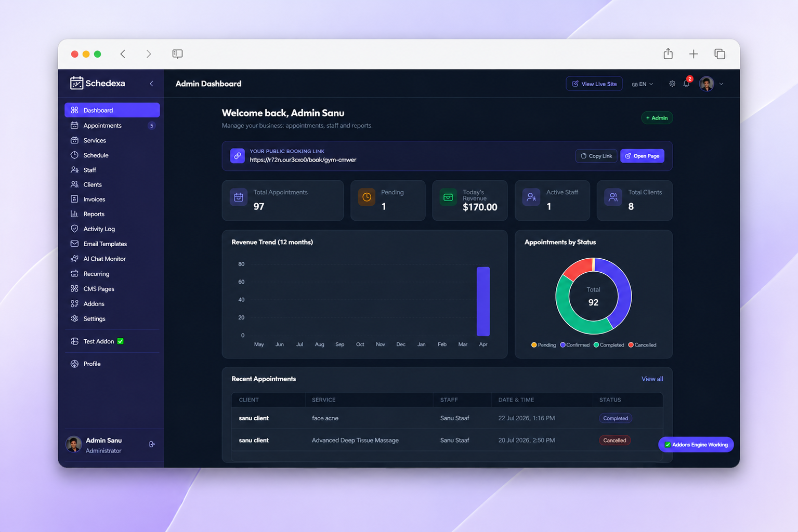Click the View Live Site button
The width and height of the screenshot is (798, 532).
[594, 84]
